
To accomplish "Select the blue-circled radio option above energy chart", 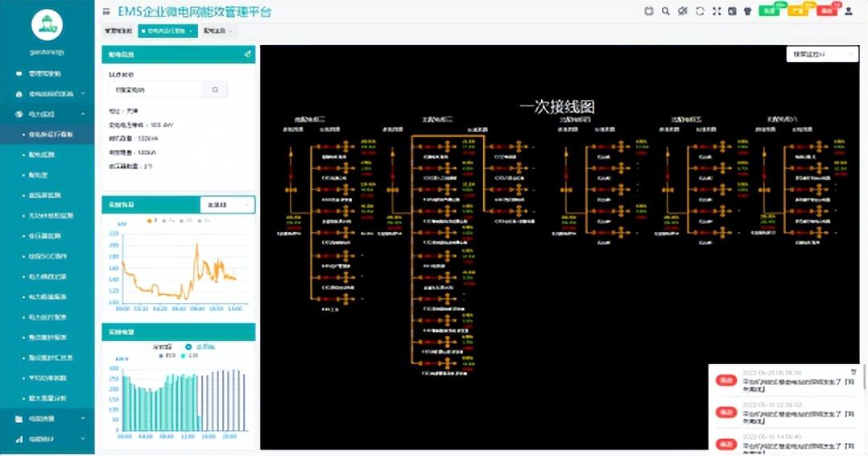I will [x=188, y=346].
